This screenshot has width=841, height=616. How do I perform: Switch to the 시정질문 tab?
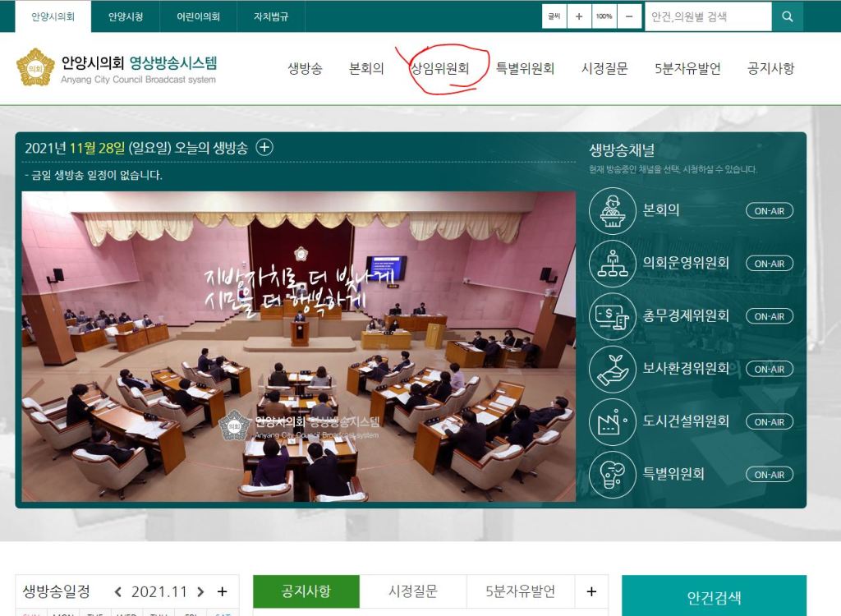(x=413, y=591)
